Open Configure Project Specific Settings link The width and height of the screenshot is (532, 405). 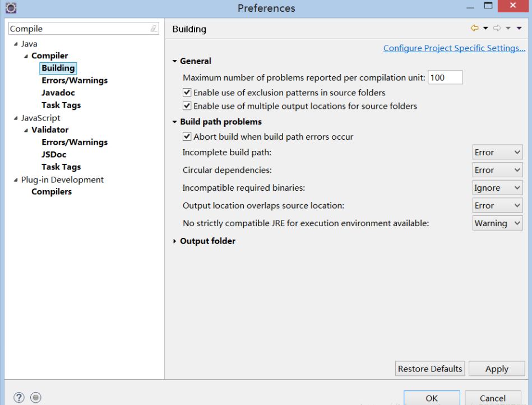454,48
